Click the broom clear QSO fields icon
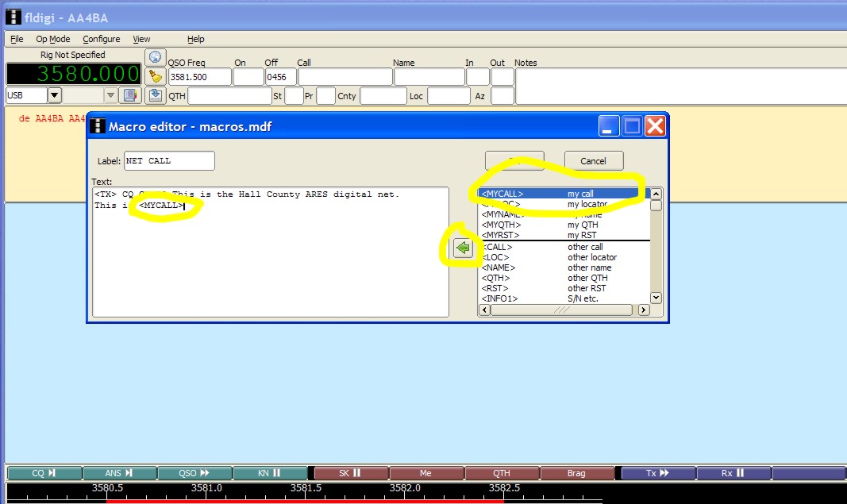Image resolution: width=847 pixels, height=504 pixels. (155, 76)
